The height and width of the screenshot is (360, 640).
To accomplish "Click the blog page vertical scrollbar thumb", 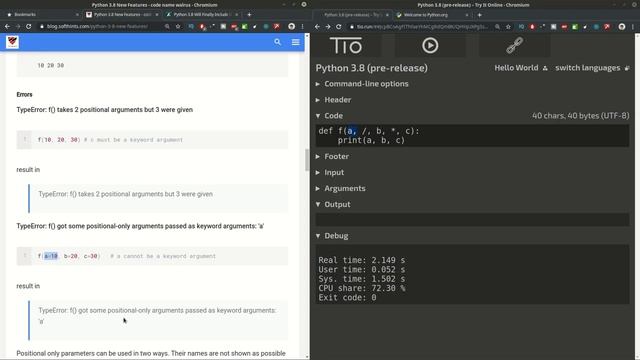I will click(307, 160).
